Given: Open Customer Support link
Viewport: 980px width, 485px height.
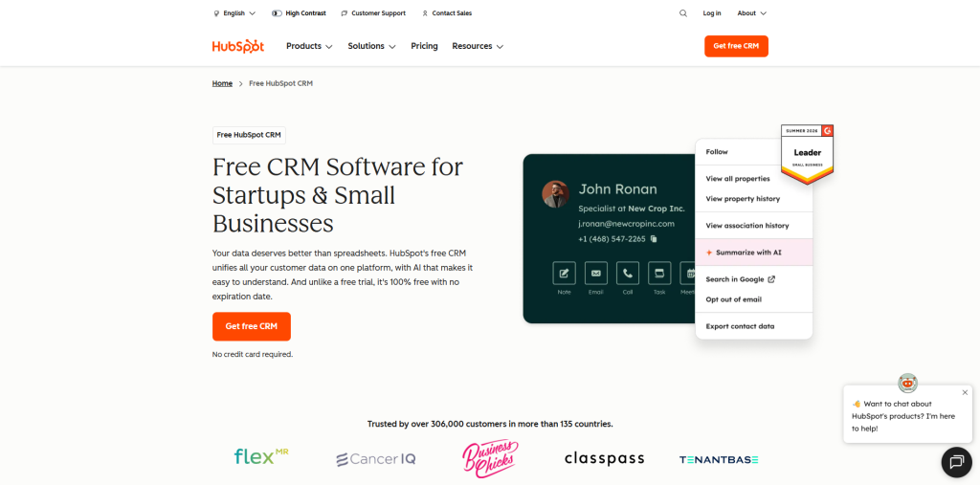Looking at the screenshot, I should click(x=373, y=13).
